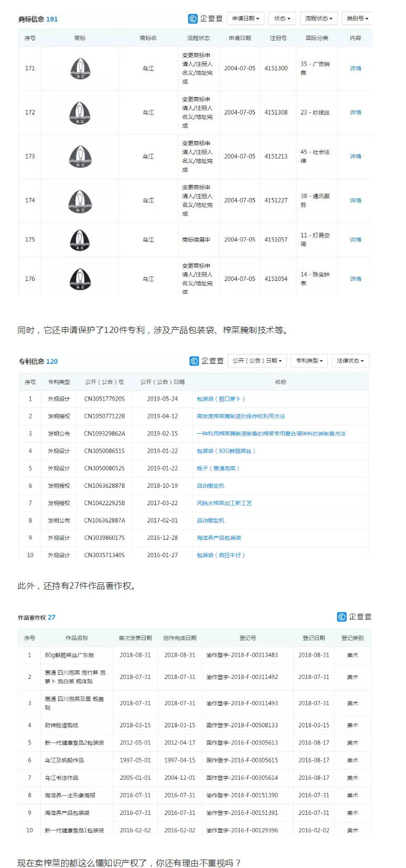Select patent number CN305177920S
Viewport: 406px width, 868px height.
[x=104, y=399]
